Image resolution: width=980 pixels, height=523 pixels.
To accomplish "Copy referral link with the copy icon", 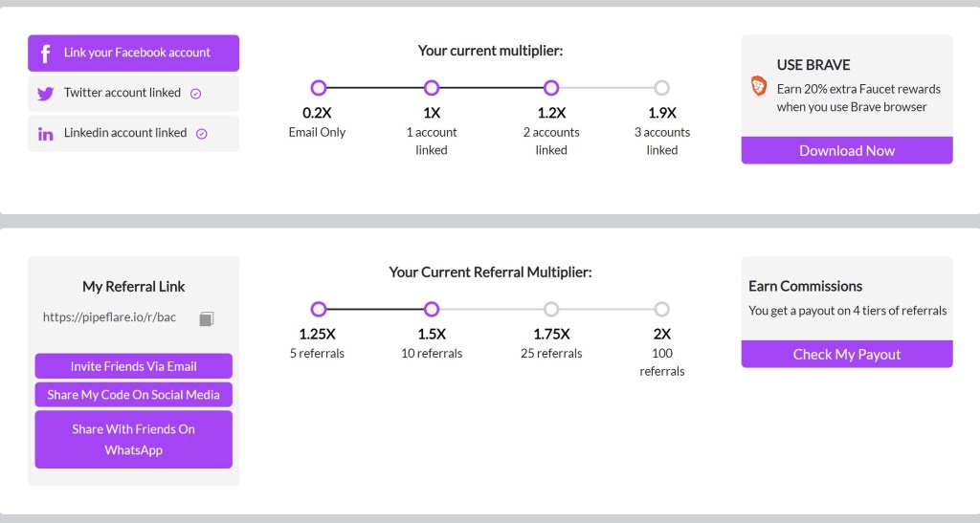I will 206,318.
